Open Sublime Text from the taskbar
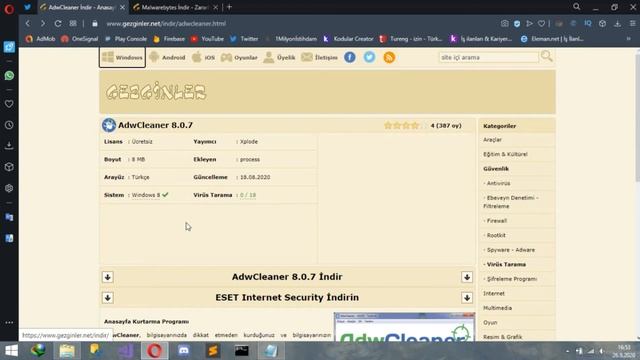Screen dimensions: 640x360 tap(213, 351)
